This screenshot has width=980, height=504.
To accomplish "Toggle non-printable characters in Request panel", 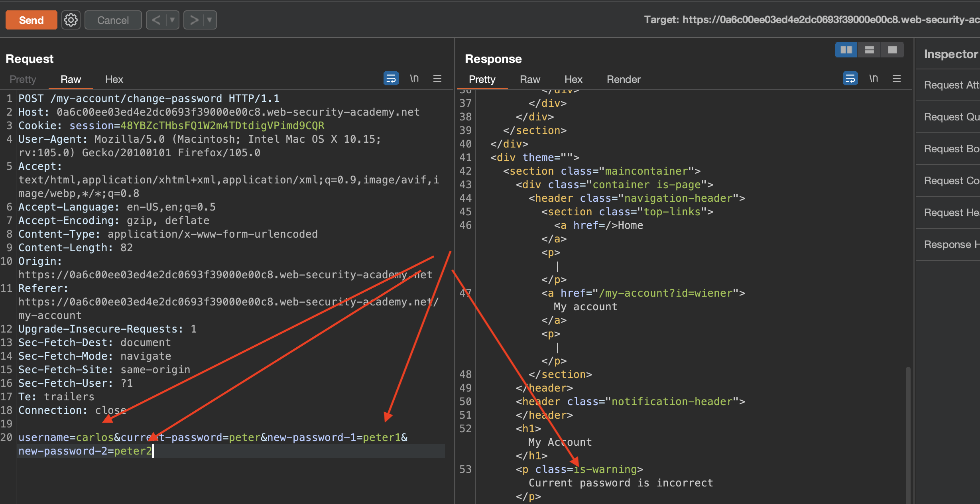I will [x=414, y=79].
